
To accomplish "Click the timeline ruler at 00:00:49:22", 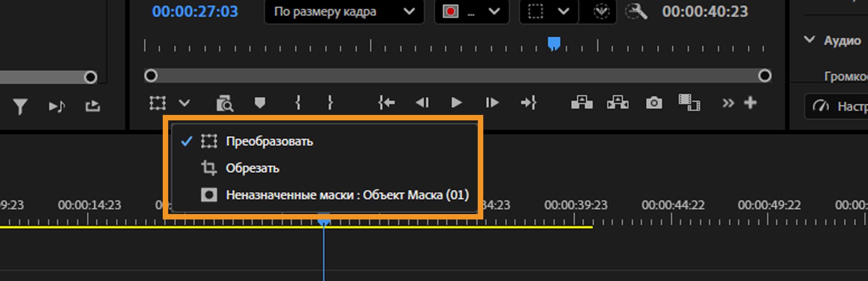I will pyautogui.click(x=769, y=205).
